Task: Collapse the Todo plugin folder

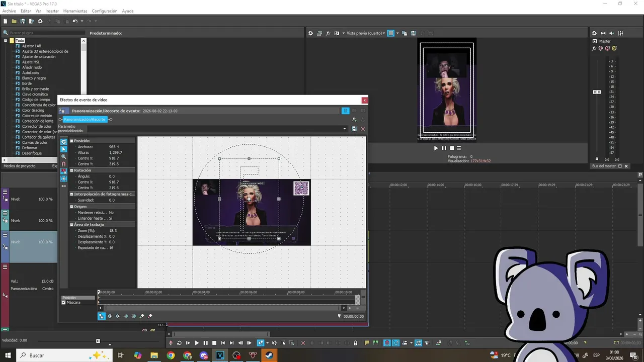Action: [x=6, y=41]
